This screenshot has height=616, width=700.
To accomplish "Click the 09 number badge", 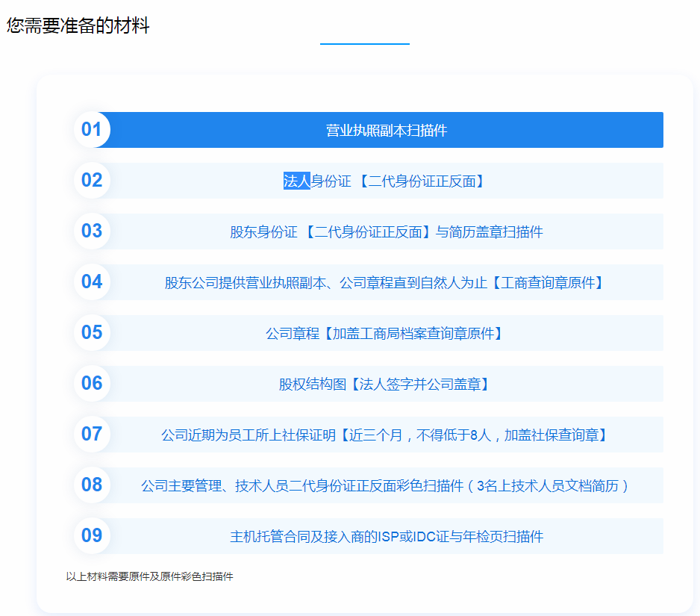I will coord(92,536).
